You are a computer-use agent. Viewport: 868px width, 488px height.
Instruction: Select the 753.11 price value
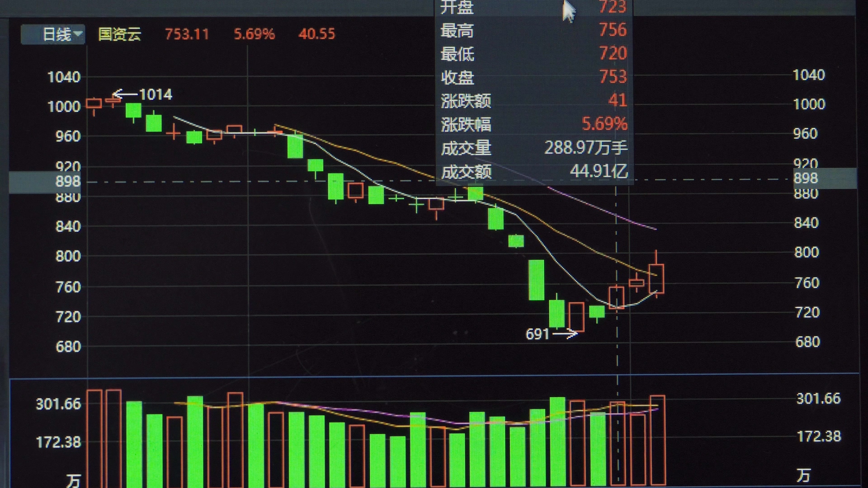tap(187, 34)
